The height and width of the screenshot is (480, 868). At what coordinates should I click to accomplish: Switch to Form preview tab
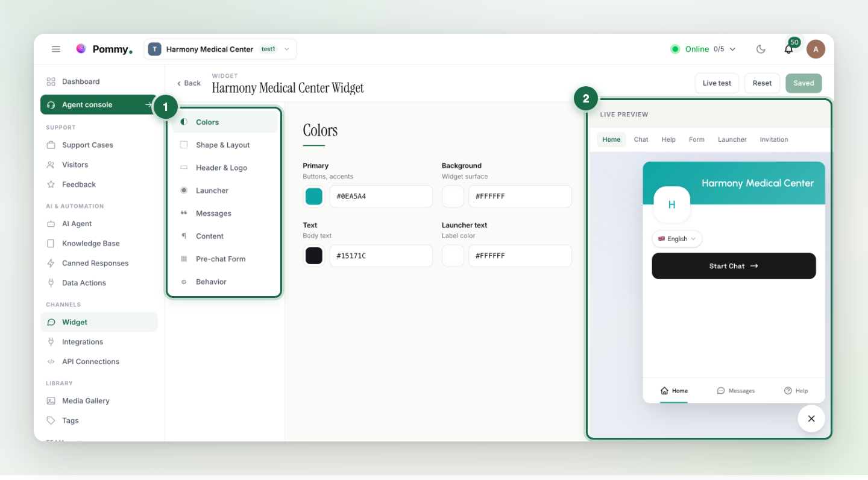pos(697,139)
